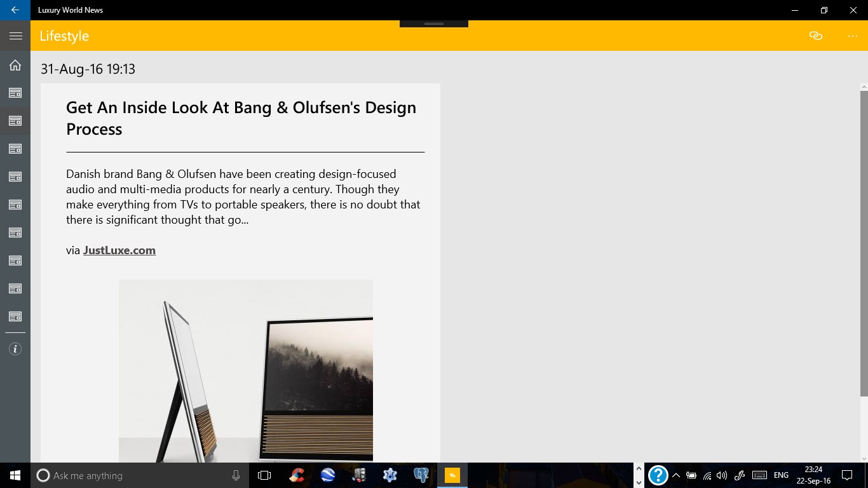Image resolution: width=868 pixels, height=488 pixels.
Task: Open the touch keyboard tray icon
Action: pyautogui.click(x=759, y=475)
